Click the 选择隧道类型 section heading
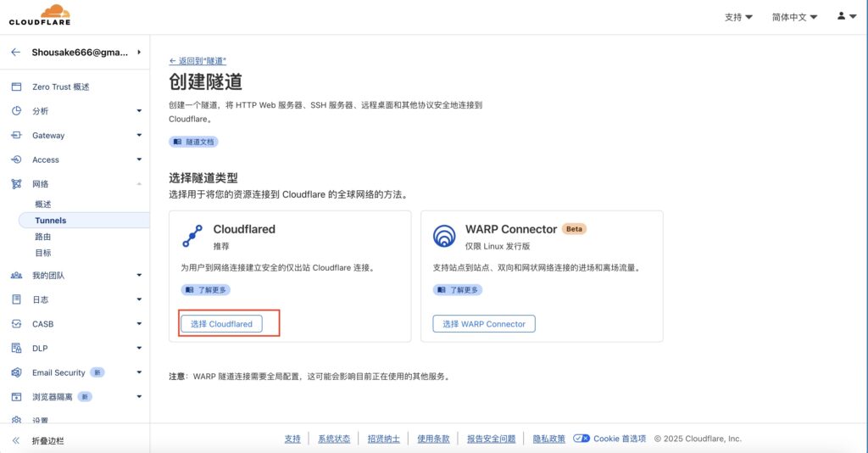 (x=203, y=178)
